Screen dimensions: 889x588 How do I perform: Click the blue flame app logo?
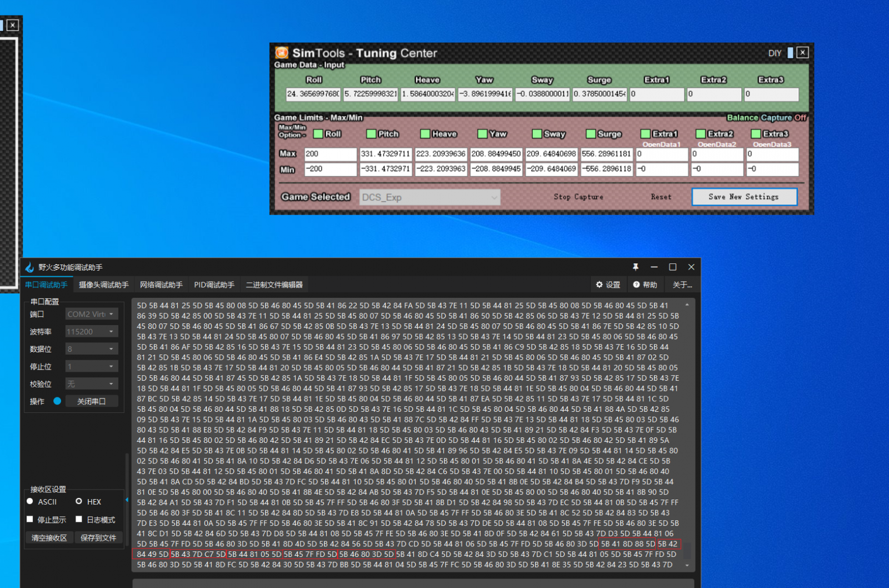tap(29, 268)
